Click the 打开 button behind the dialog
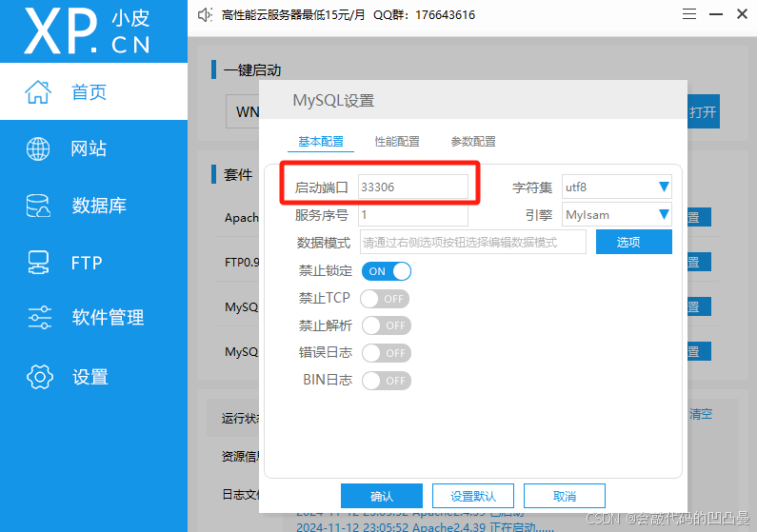Screen dimensions: 757x532 [704, 111]
